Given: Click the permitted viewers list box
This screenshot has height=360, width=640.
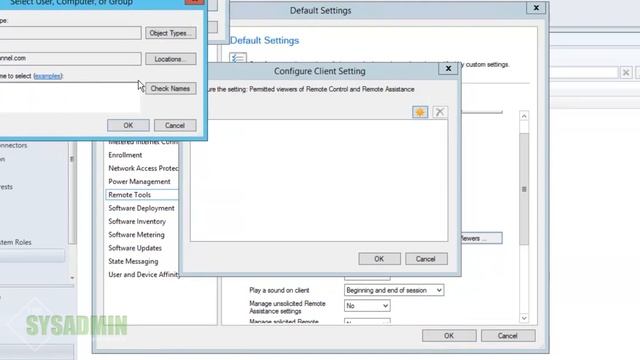Looking at the screenshot, I should click(319, 180).
